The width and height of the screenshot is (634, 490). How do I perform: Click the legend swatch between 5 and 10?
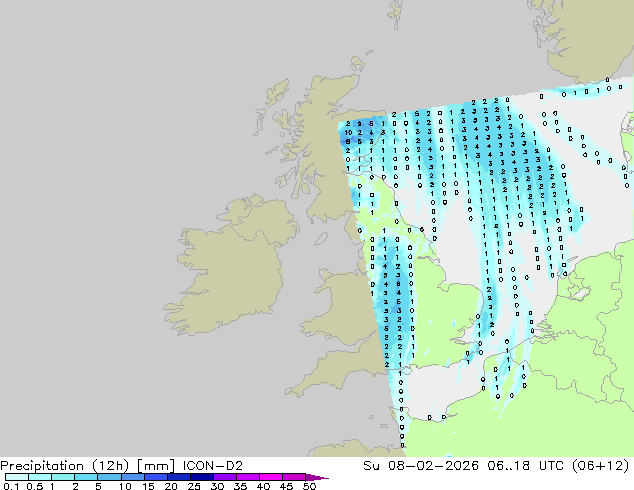click(x=109, y=477)
